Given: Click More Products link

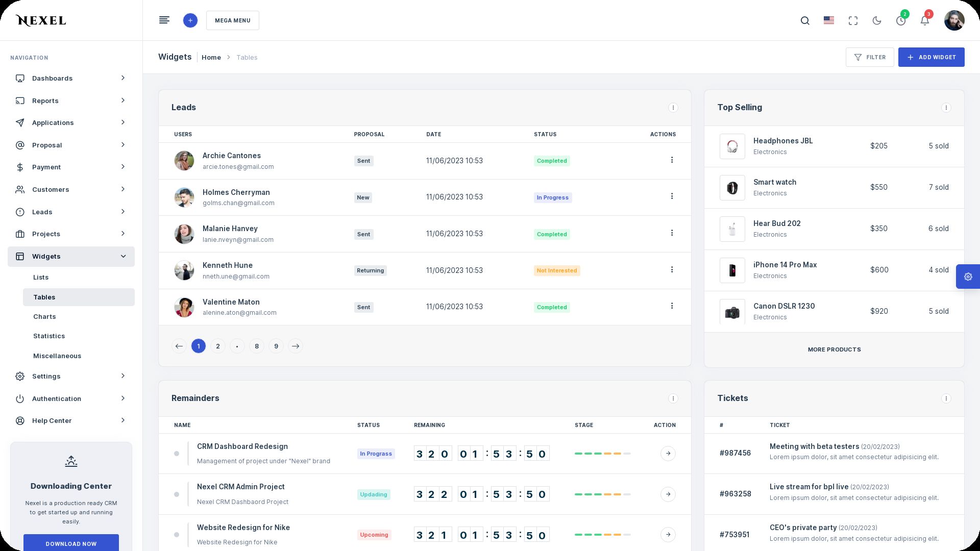Looking at the screenshot, I should click(x=834, y=349).
